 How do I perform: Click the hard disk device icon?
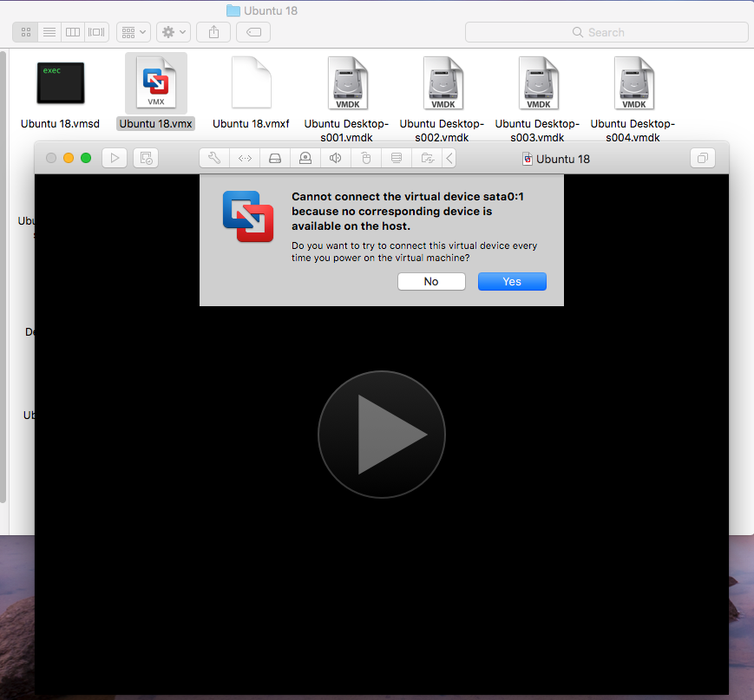point(275,158)
